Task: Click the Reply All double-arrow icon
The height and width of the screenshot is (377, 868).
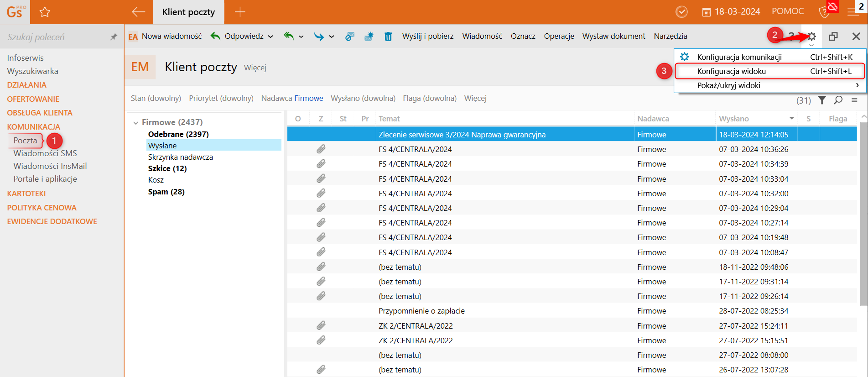Action: [x=288, y=36]
